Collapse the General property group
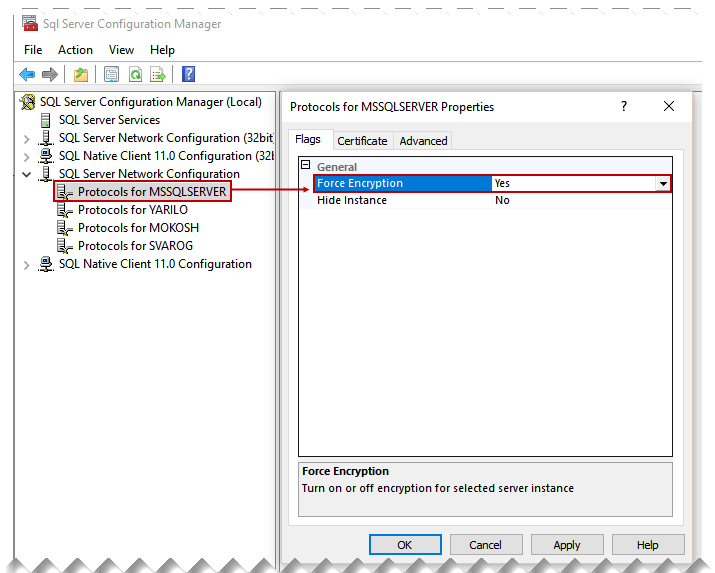The height and width of the screenshot is (573, 715). pyautogui.click(x=306, y=165)
